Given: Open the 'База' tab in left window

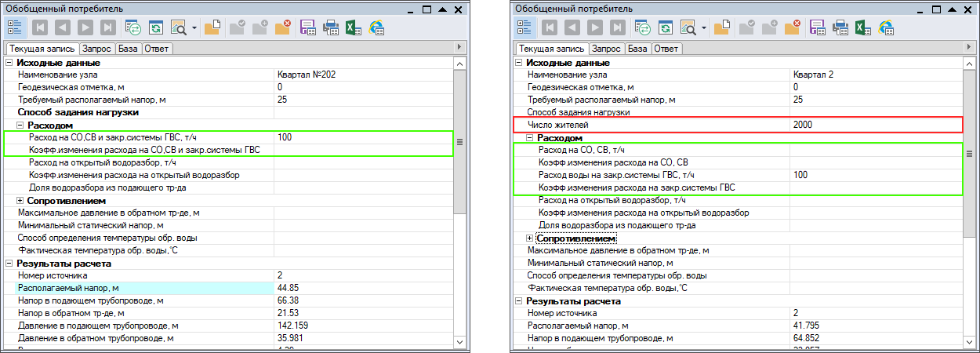Looking at the screenshot, I should pyautogui.click(x=127, y=49).
